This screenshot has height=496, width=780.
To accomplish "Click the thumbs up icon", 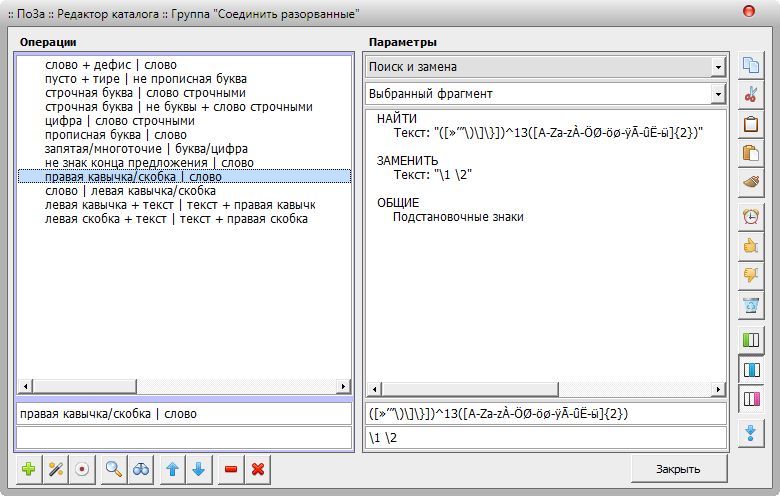I will click(x=751, y=246).
